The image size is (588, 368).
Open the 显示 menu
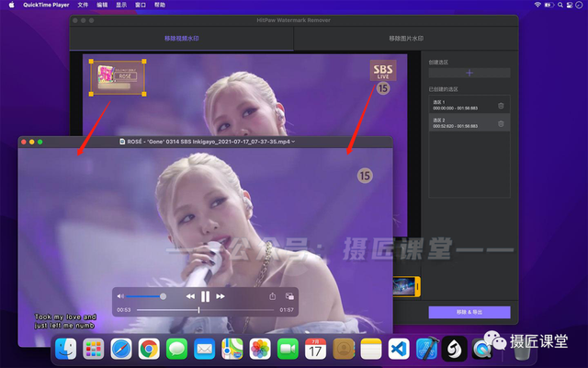(120, 5)
